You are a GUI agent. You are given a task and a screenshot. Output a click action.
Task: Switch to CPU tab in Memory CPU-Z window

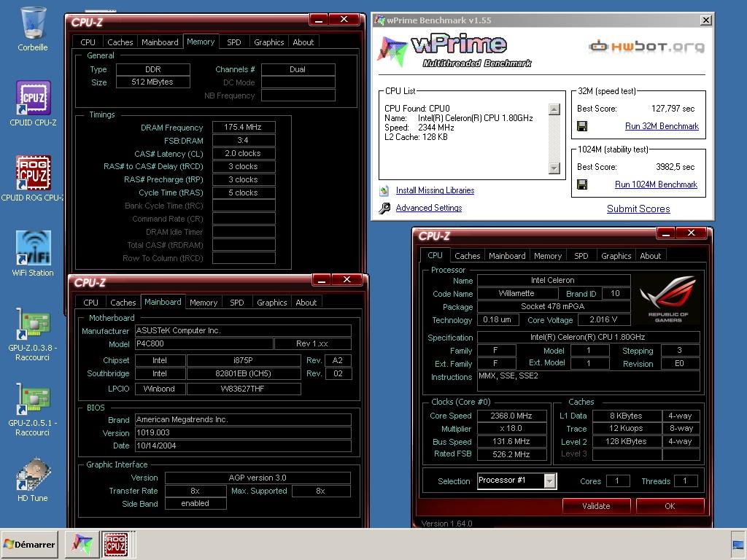[x=88, y=42]
